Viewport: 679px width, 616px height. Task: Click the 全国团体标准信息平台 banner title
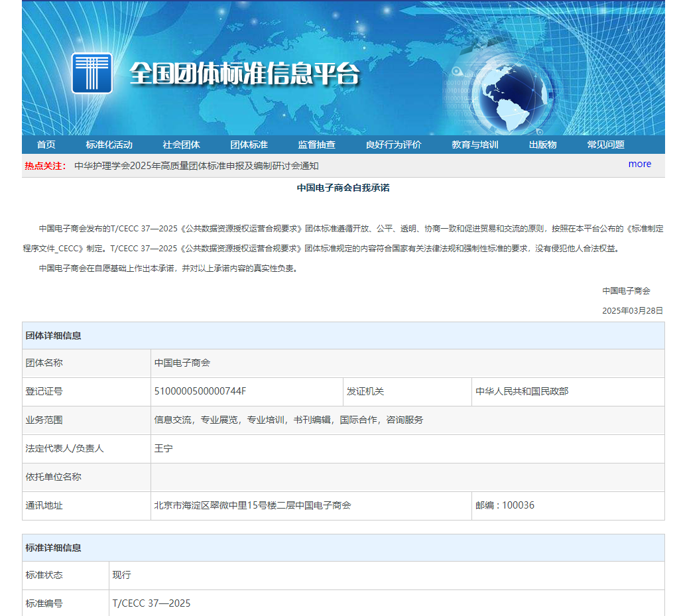(x=245, y=73)
